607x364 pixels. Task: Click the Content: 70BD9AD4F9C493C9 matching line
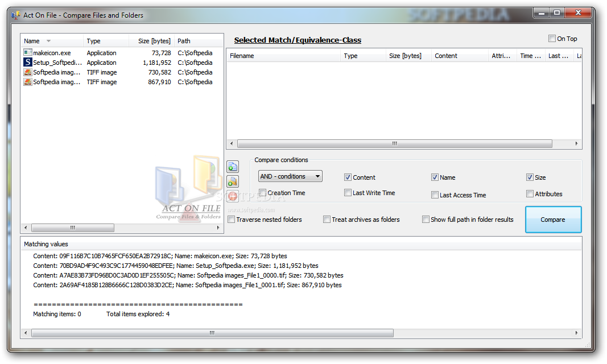point(176,266)
